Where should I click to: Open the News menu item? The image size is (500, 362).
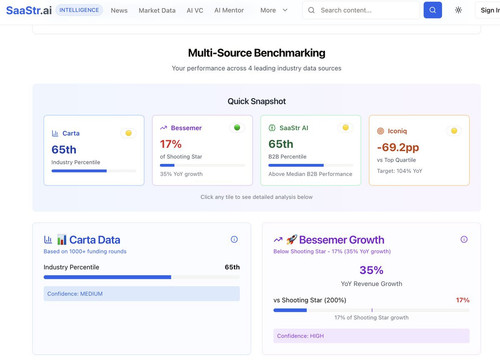119,10
